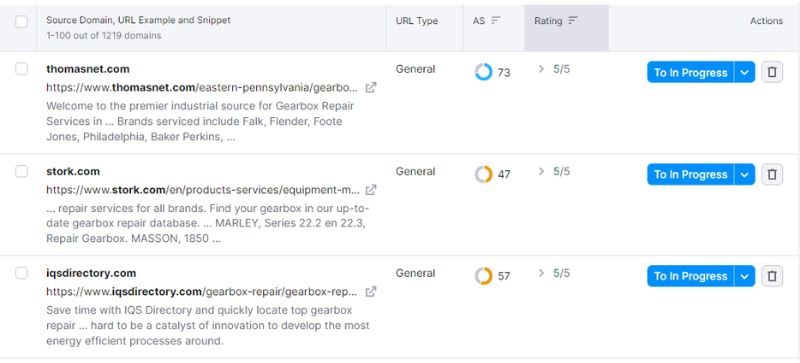800x363 pixels.
Task: Select the thomasnet.com row checkbox
Action: [x=21, y=69]
